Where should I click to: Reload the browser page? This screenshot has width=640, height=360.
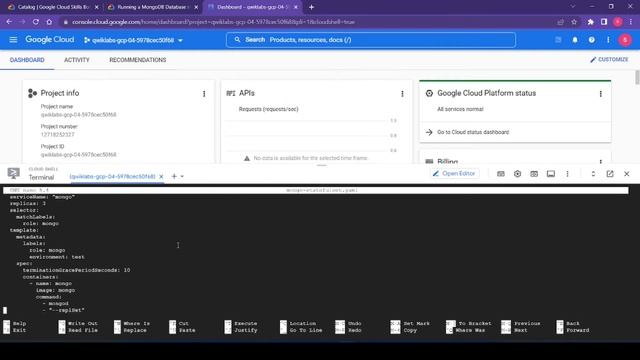36,22
